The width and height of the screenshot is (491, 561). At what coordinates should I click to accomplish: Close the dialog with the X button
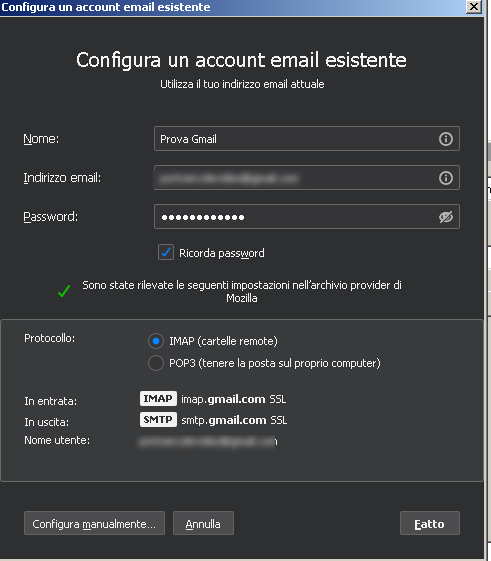tap(474, 7)
